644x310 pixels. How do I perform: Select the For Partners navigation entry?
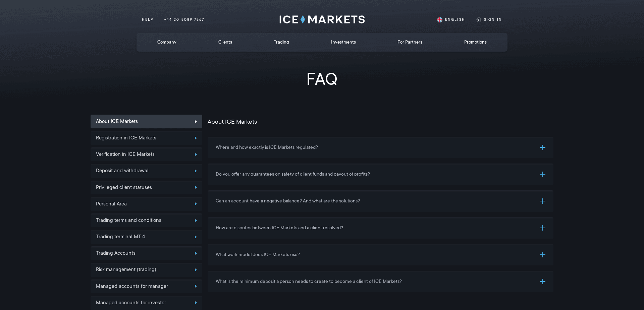(x=410, y=42)
